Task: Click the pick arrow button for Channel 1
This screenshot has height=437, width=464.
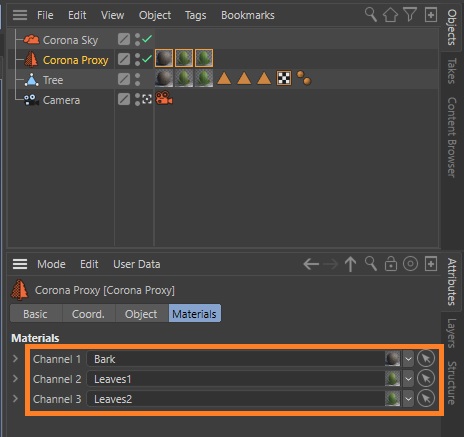Action: click(x=426, y=359)
